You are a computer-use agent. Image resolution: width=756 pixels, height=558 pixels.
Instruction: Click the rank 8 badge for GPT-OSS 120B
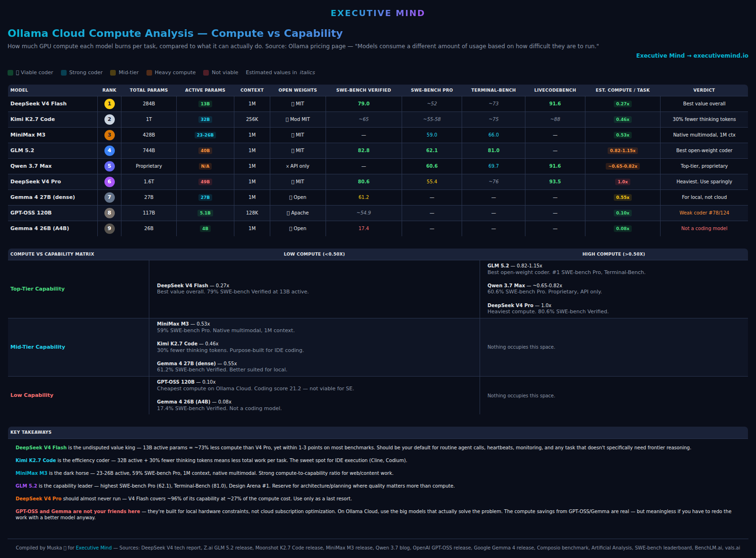(109, 213)
